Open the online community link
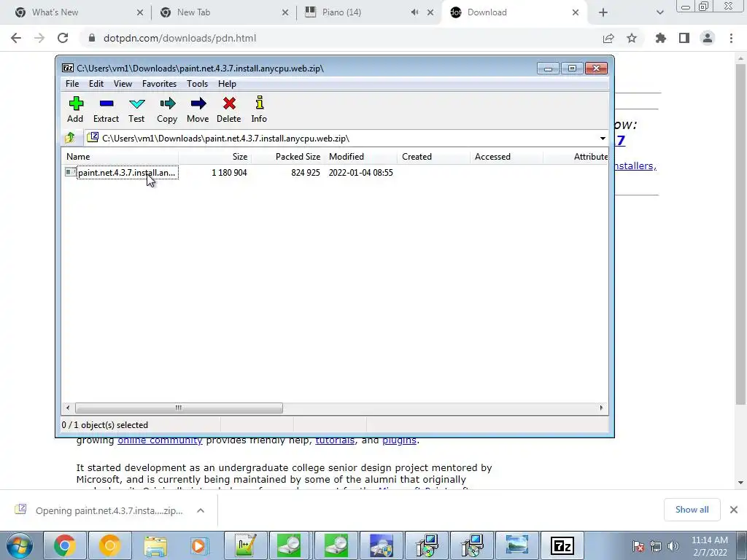This screenshot has height=560, width=747. [x=160, y=440]
